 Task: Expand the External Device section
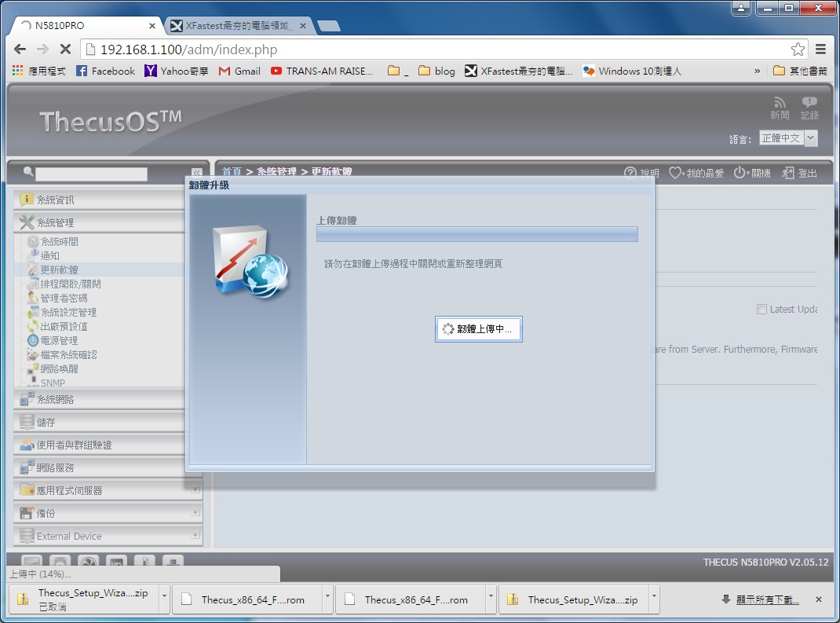tap(108, 536)
